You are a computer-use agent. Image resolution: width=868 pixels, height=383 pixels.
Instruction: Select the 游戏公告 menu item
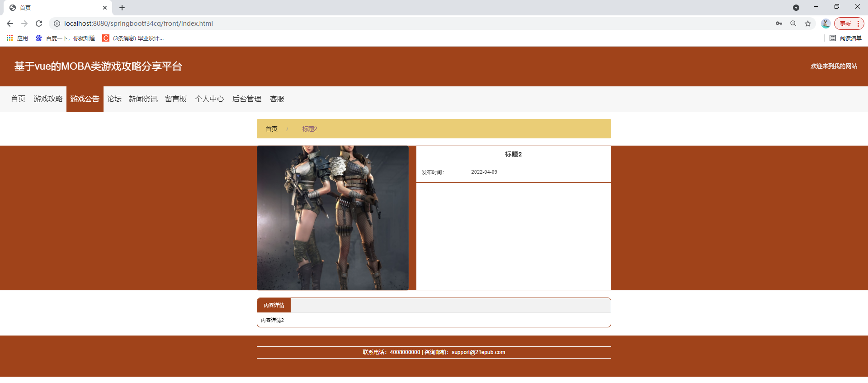click(85, 99)
